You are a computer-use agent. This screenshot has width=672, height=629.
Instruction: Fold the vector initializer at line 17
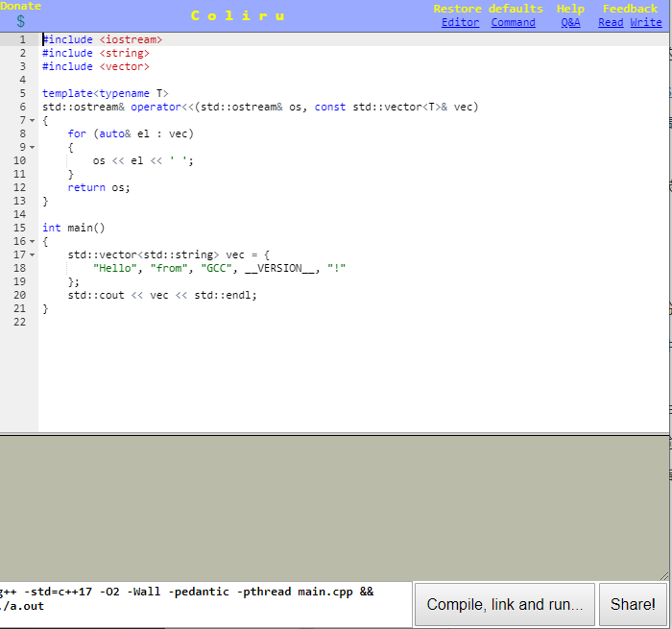(x=33, y=255)
